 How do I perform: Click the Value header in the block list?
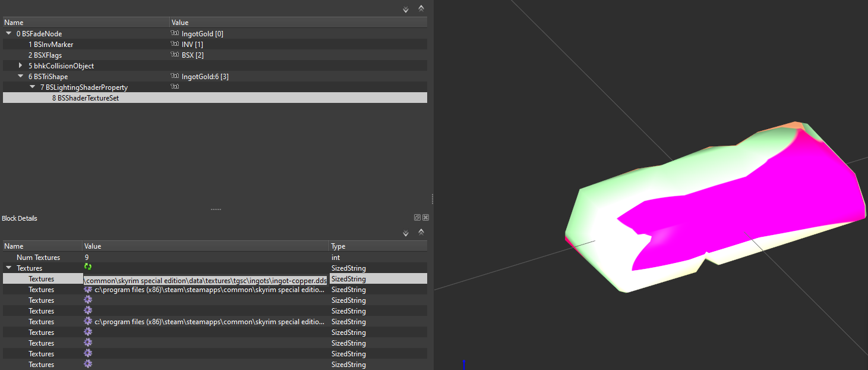[298, 23]
